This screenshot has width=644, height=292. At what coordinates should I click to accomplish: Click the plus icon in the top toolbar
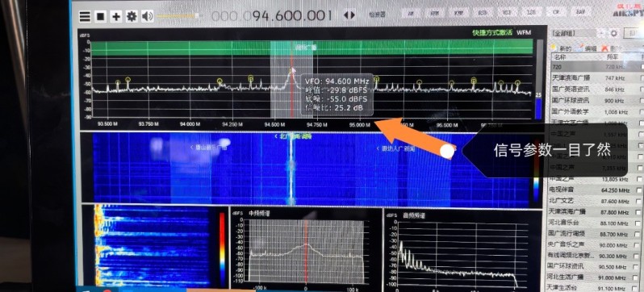(x=116, y=16)
